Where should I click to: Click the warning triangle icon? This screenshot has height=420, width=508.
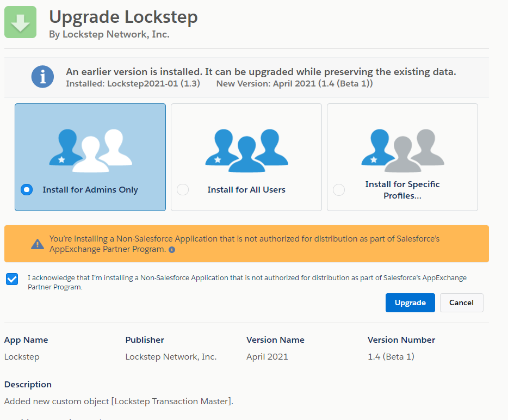[x=37, y=244]
